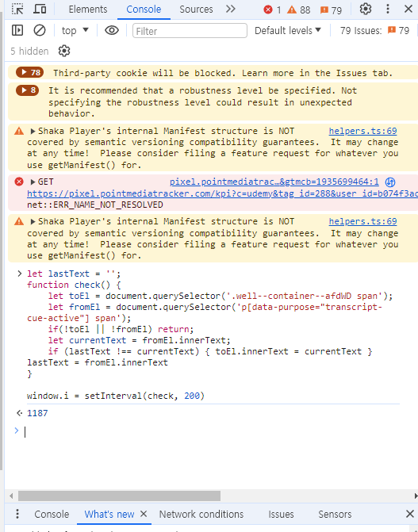Click the red error count badge
The image size is (418, 532).
(x=272, y=10)
